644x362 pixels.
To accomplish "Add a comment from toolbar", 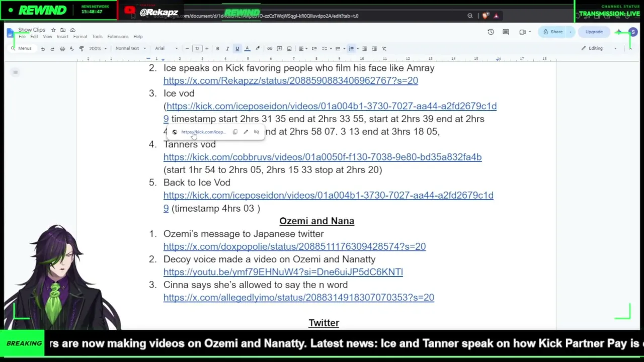I will click(279, 49).
